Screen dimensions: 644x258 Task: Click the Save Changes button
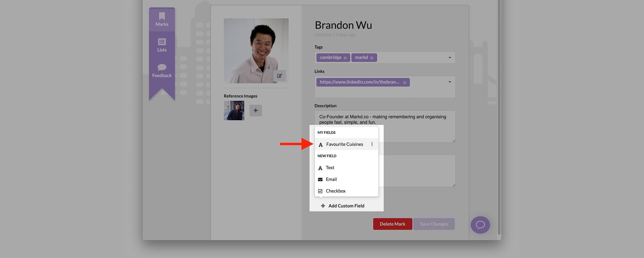[434, 224]
